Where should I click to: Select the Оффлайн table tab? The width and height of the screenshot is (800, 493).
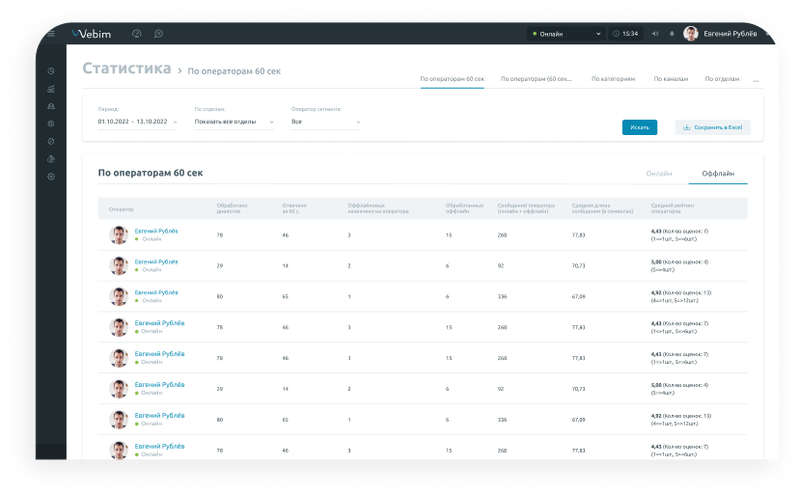(x=718, y=174)
